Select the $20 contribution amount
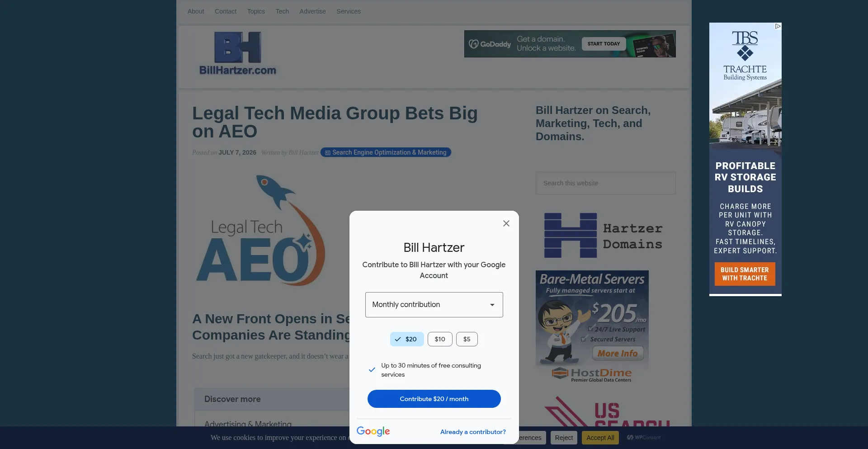Image resolution: width=868 pixels, height=449 pixels. [407, 339]
